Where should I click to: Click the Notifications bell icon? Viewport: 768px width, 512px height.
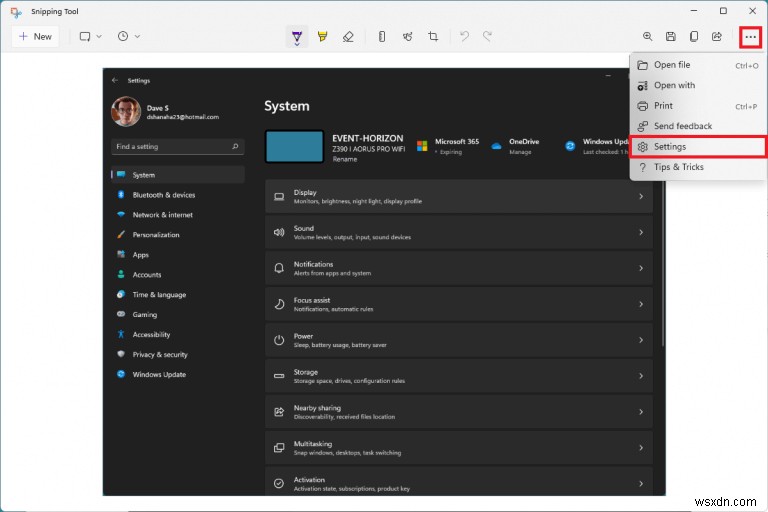point(279,268)
